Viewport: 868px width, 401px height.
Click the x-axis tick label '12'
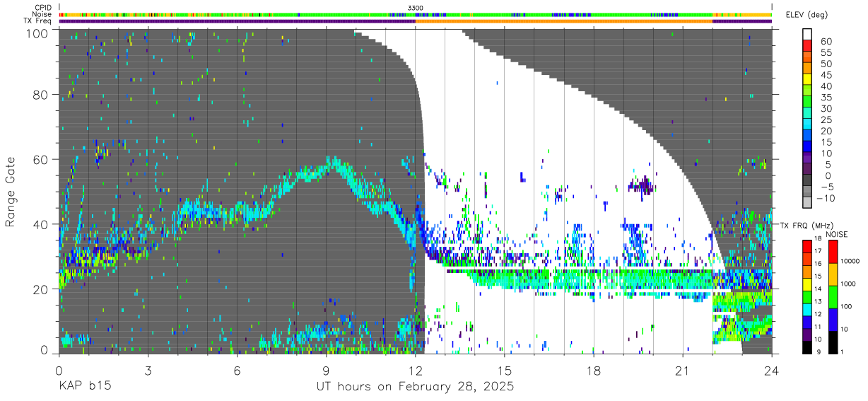click(x=415, y=371)
